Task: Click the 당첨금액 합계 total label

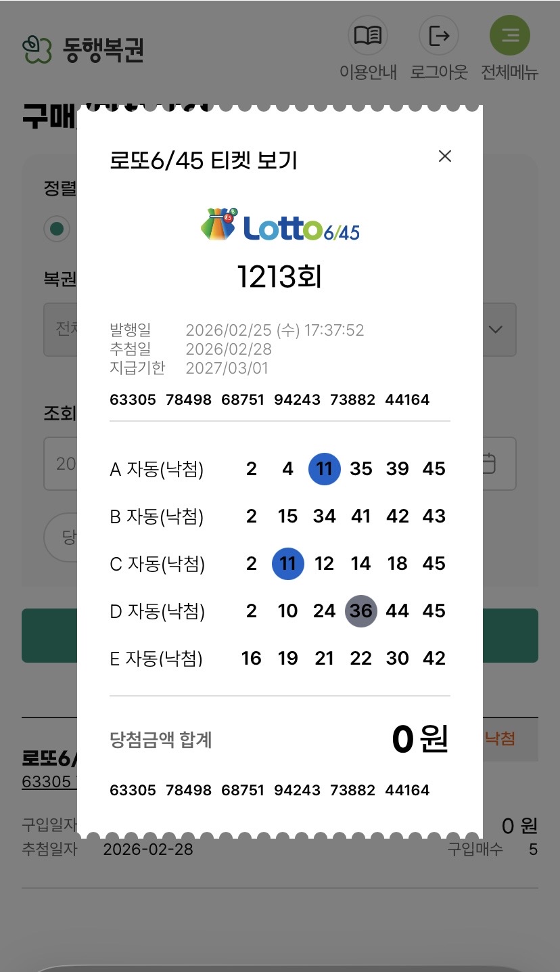Action: [x=161, y=740]
